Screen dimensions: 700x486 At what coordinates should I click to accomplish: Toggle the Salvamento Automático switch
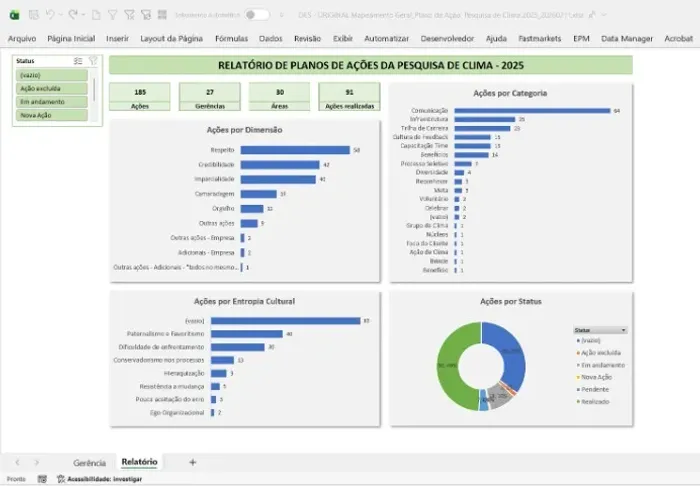pyautogui.click(x=257, y=15)
